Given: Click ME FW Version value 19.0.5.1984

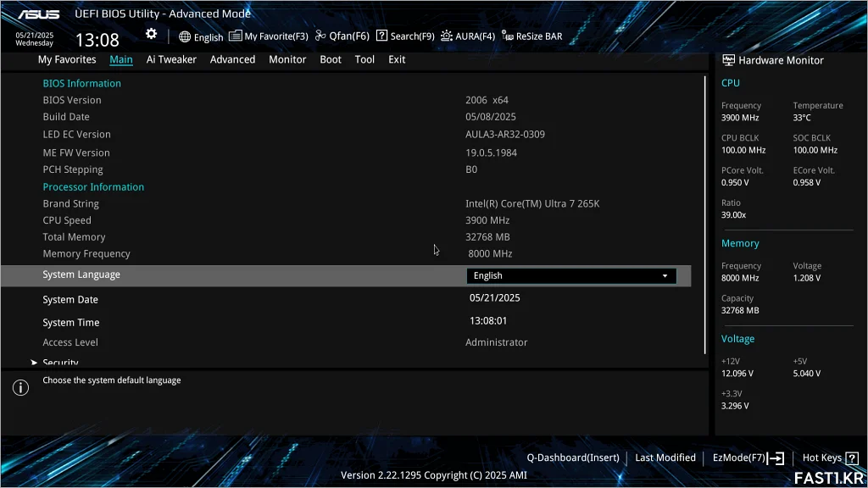Looking at the screenshot, I should (x=491, y=152).
